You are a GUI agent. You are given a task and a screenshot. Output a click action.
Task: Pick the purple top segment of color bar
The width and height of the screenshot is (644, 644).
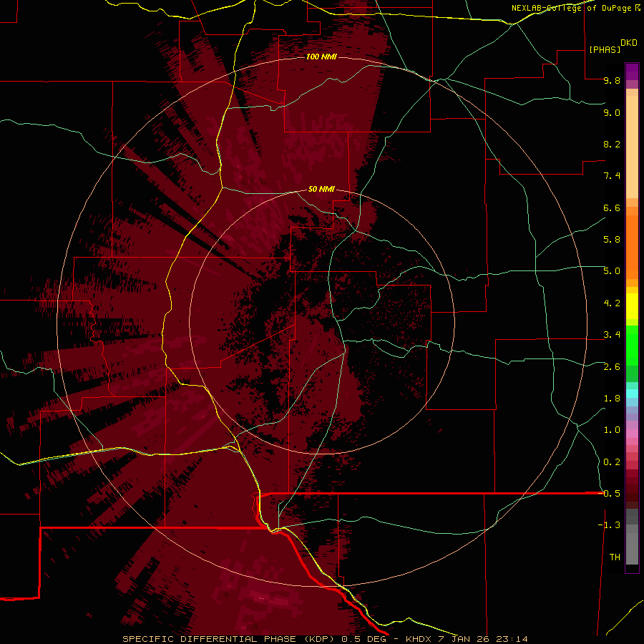tap(632, 72)
